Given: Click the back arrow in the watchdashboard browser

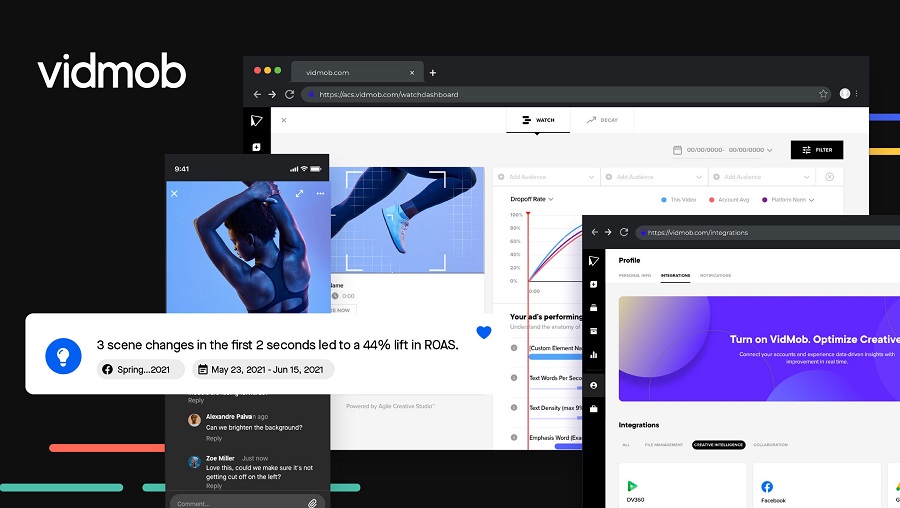Looking at the screenshot, I should (x=257, y=94).
